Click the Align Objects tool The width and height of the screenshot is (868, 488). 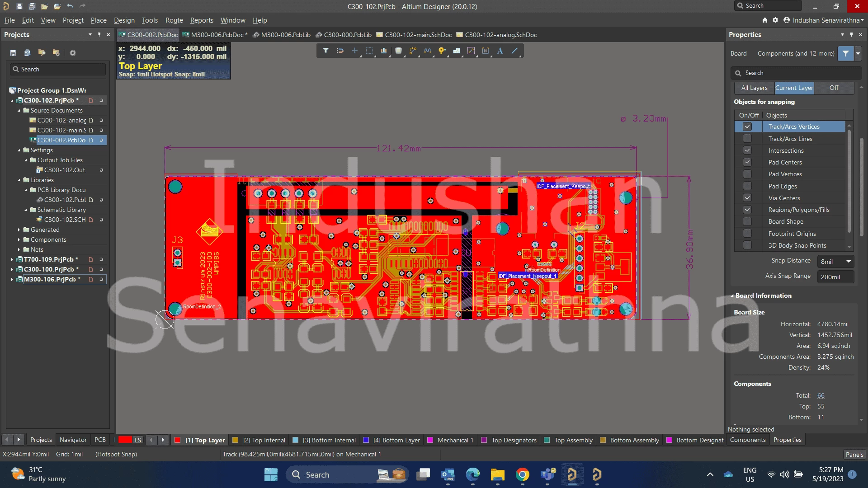[384, 51]
